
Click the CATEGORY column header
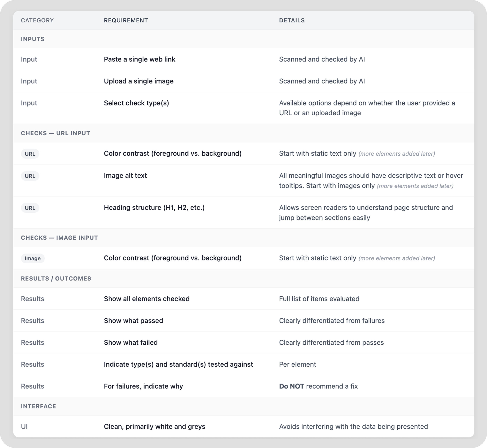(37, 20)
